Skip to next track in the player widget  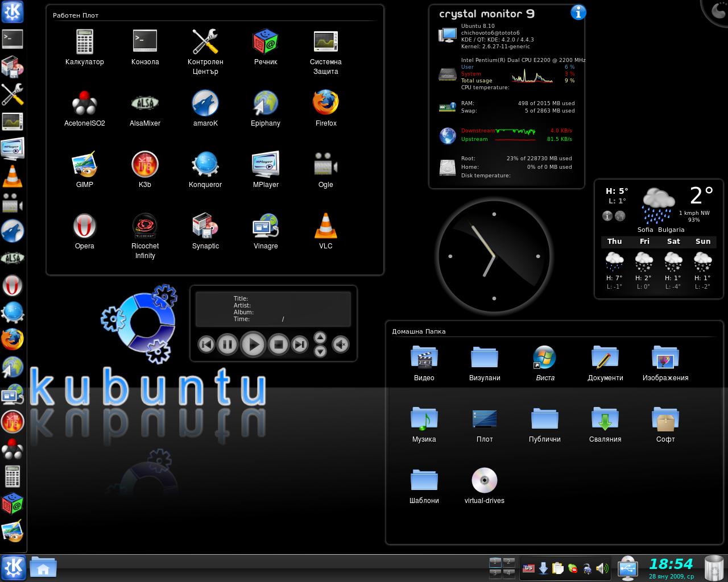[x=299, y=344]
